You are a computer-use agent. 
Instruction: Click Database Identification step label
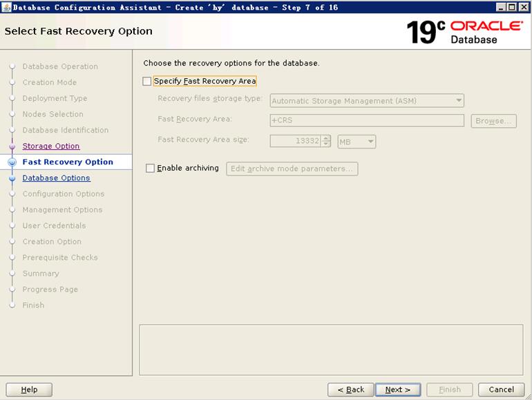coord(66,131)
